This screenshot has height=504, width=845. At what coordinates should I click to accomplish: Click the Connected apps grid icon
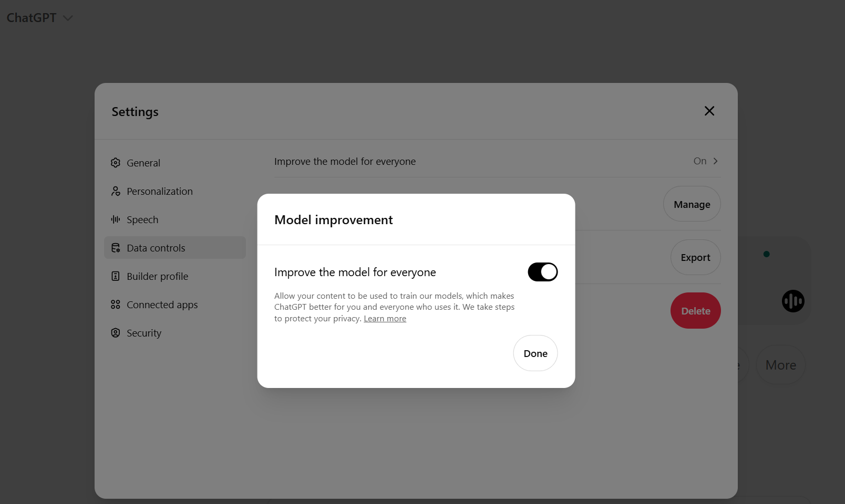(x=116, y=304)
